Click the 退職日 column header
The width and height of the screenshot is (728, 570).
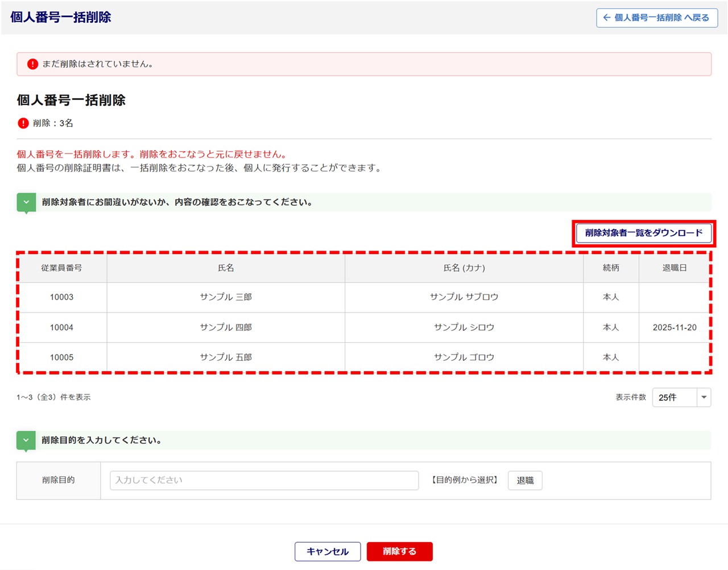tap(675, 268)
